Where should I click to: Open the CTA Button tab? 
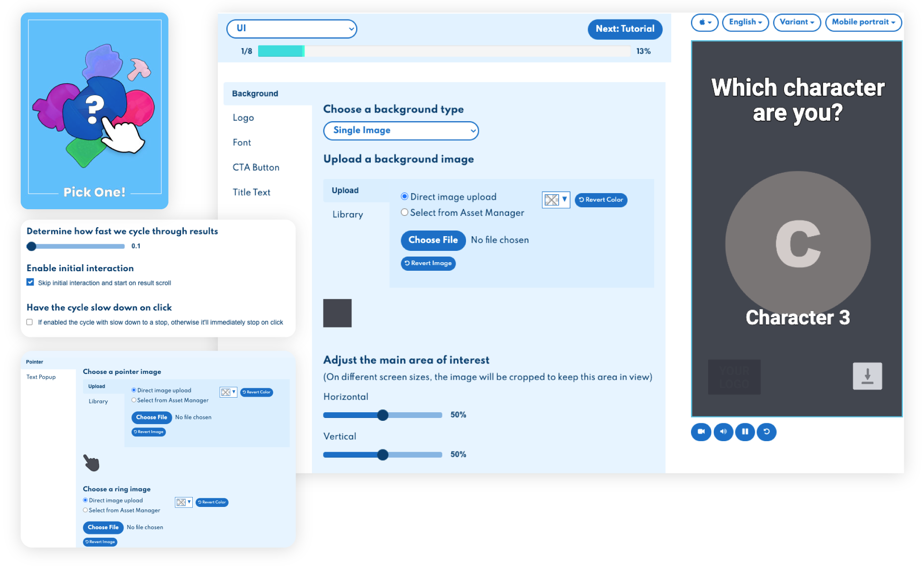(256, 168)
